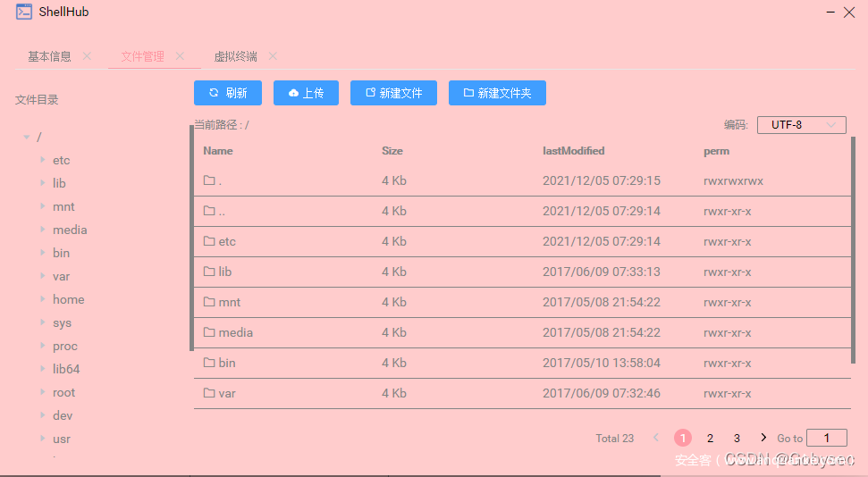
Task: Switch to the 虚拟终端 tab
Action: pyautogui.click(x=235, y=56)
